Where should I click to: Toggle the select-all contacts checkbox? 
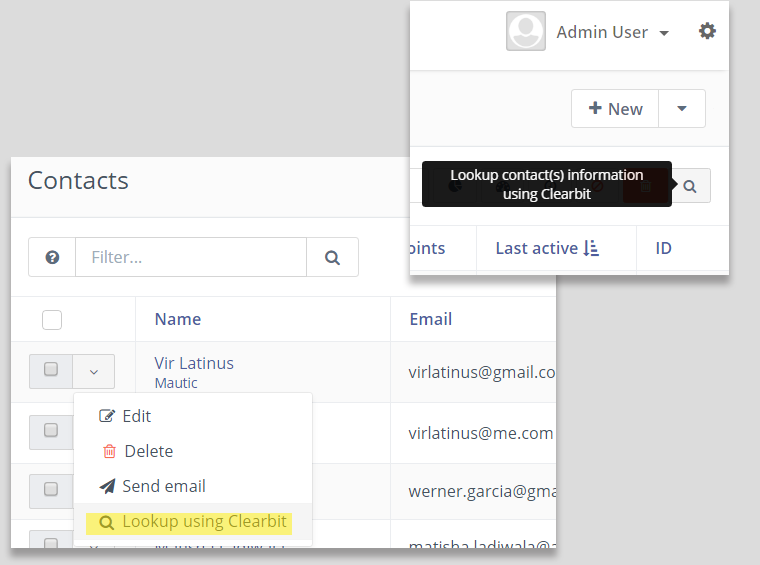[52, 320]
